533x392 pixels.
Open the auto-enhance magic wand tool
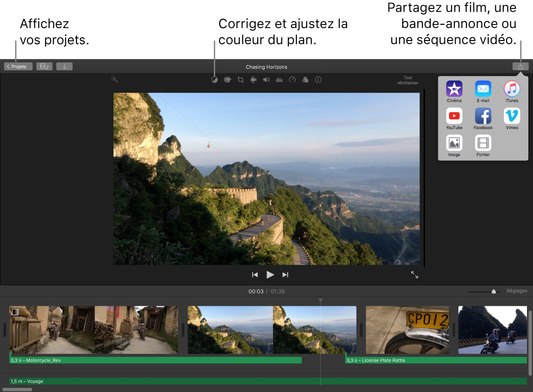tap(114, 79)
